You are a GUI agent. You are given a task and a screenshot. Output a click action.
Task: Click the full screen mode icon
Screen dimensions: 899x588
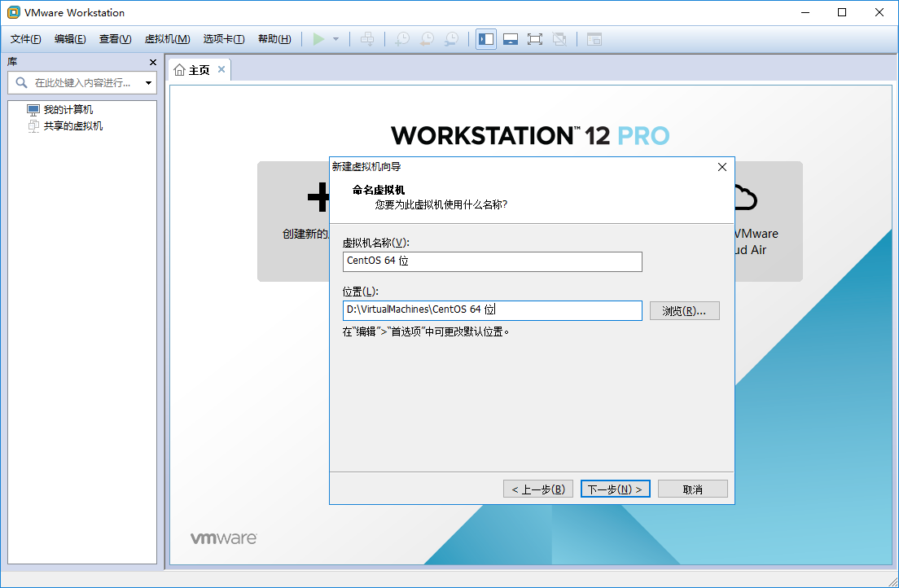[x=534, y=39]
